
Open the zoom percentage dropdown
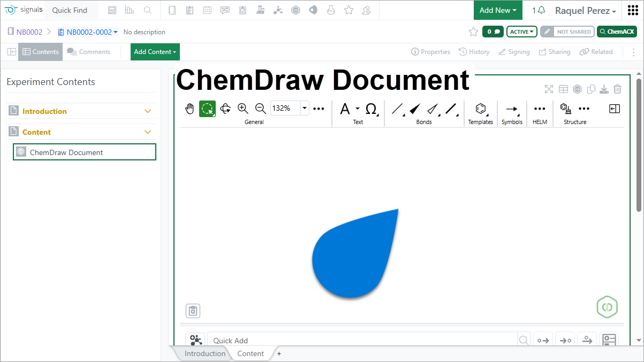[x=305, y=108]
